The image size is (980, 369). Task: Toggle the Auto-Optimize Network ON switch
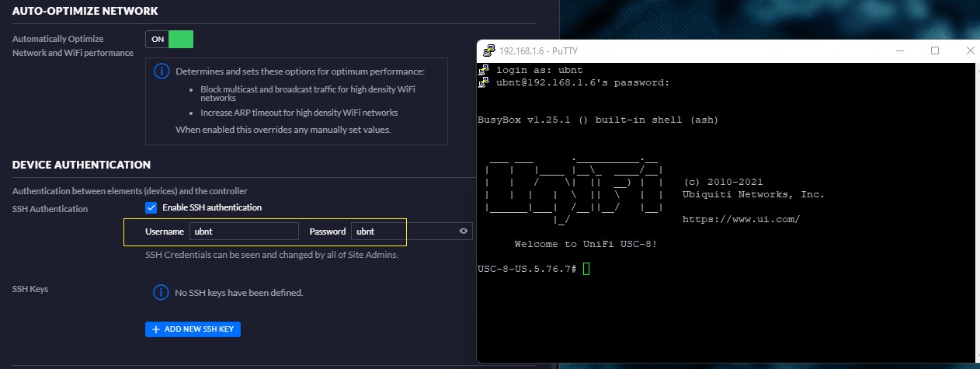pyautogui.click(x=169, y=39)
